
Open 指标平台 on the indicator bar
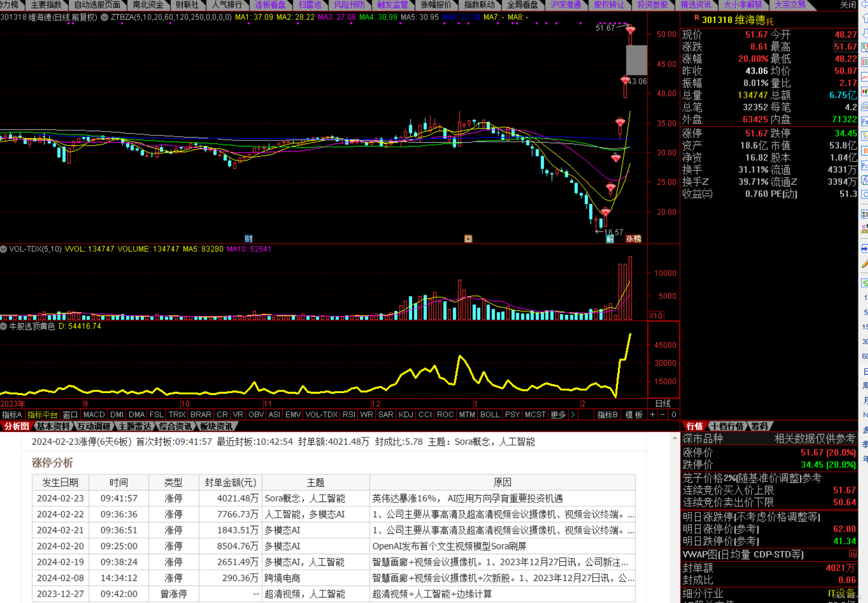coord(42,414)
